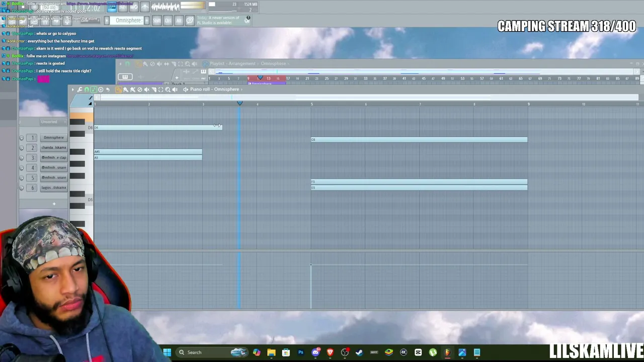Select the Draw tool in Playlist toolbar
644x362 pixels.
138,64
